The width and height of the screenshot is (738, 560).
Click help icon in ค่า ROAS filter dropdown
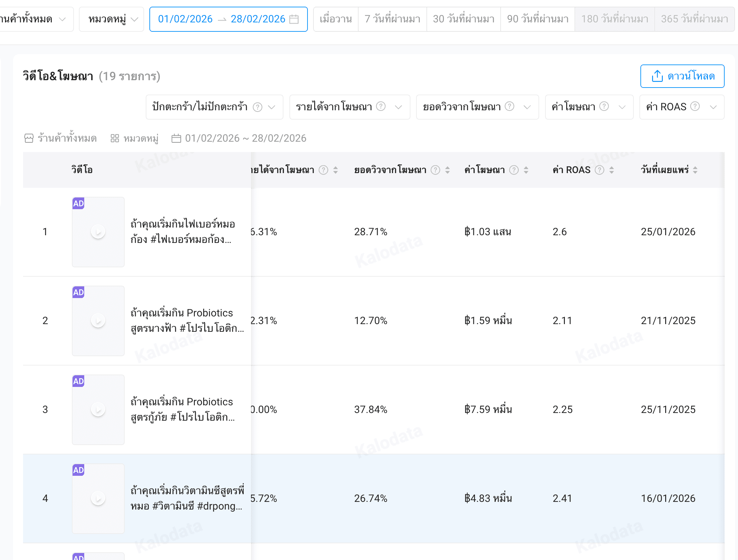click(695, 106)
